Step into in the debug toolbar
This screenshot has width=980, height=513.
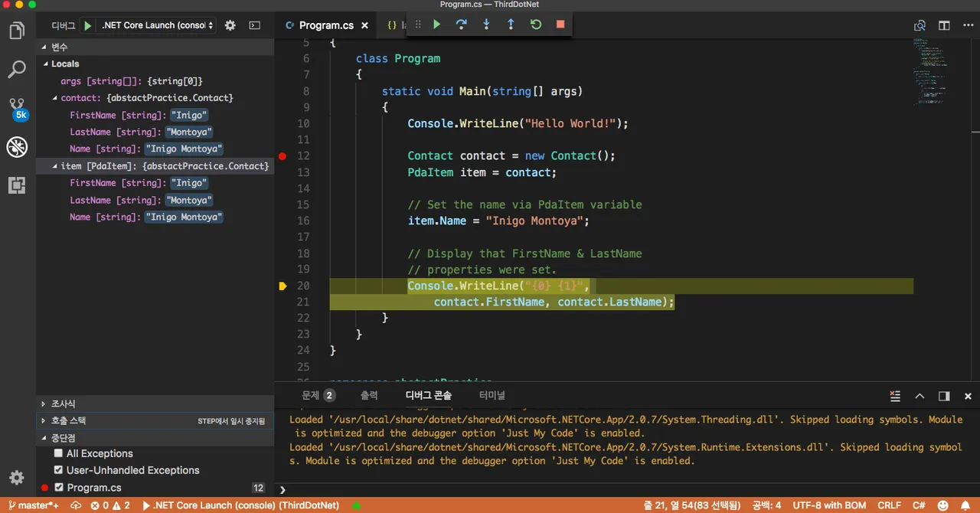[486, 25]
